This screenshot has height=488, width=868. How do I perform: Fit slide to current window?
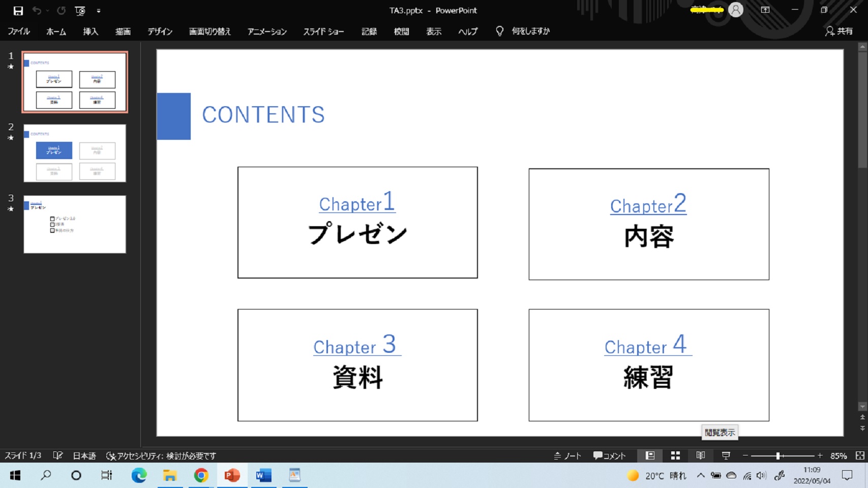tap(860, 455)
